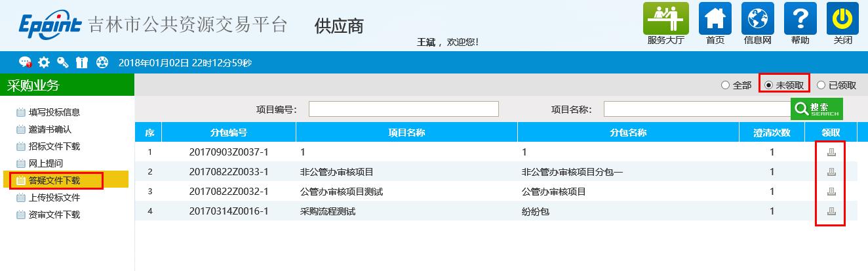Open the 服务大厅 service hall icon
The height and width of the screenshot is (271, 868).
tap(665, 18)
